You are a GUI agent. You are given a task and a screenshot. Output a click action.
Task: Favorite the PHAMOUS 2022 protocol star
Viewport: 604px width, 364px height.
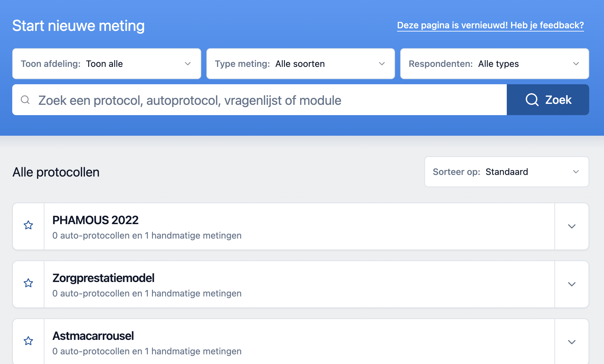point(28,225)
